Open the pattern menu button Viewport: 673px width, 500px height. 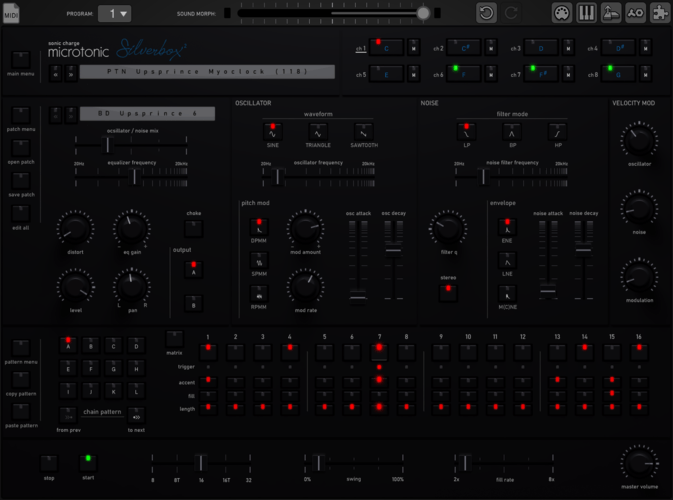(21, 348)
